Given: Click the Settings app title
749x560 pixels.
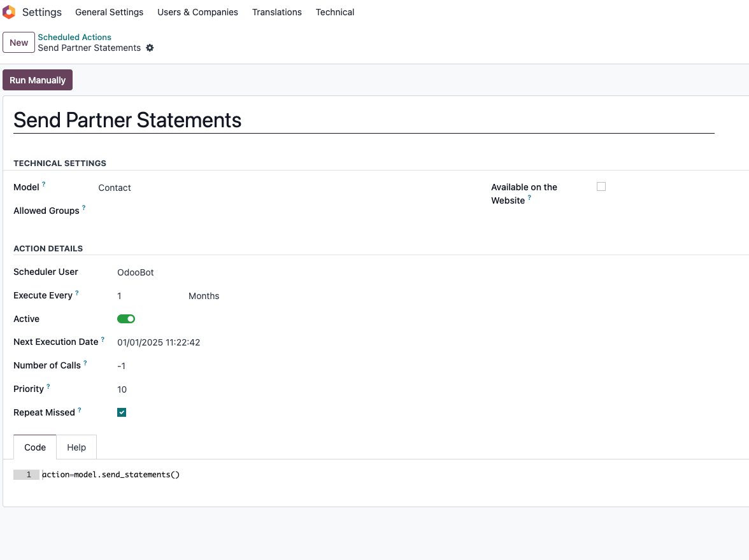Looking at the screenshot, I should [42, 12].
